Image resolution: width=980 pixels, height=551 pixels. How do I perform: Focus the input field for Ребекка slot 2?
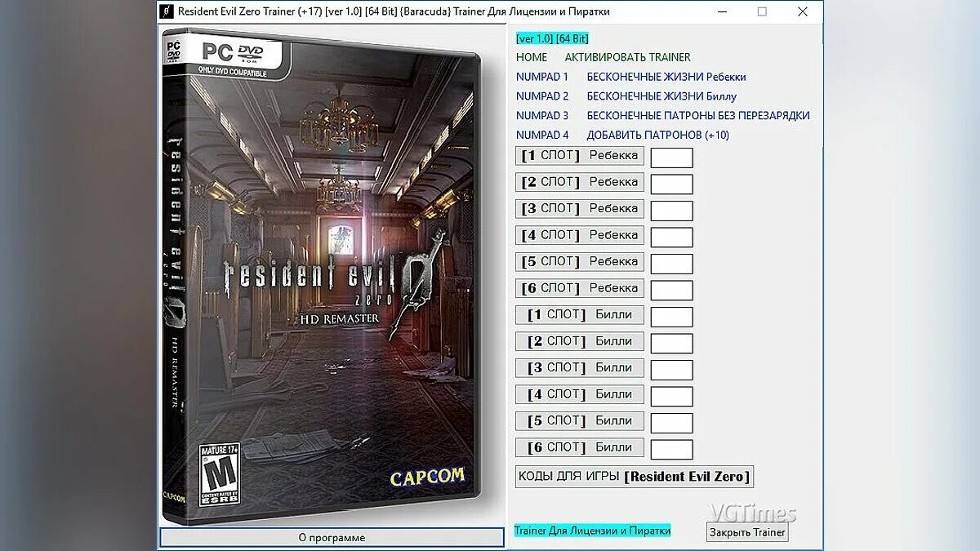(672, 184)
